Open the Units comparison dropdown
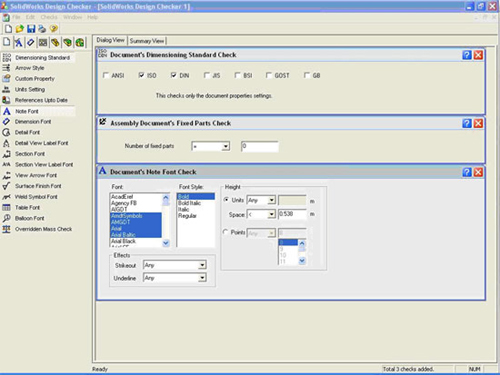The image size is (500, 375). click(272, 200)
